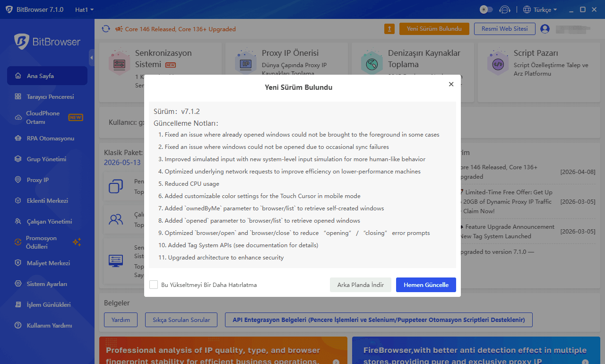Screen dimensions: 605x364
Task: Click the monitor sync icon in package panel
Action: pos(116,260)
